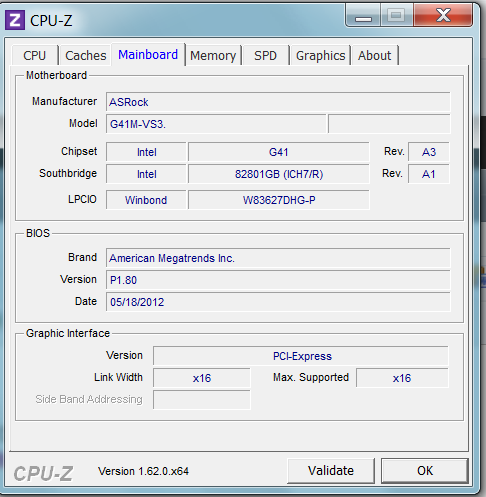Go to the Memory tab

click(213, 55)
